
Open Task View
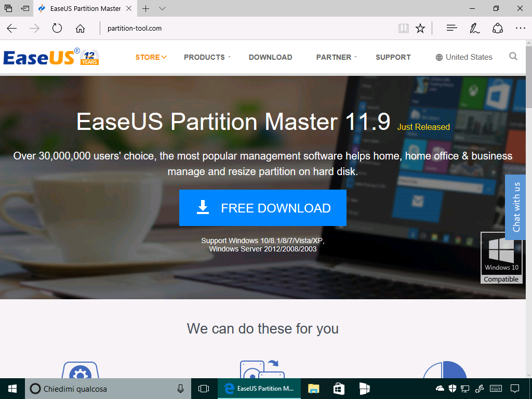[204, 389]
